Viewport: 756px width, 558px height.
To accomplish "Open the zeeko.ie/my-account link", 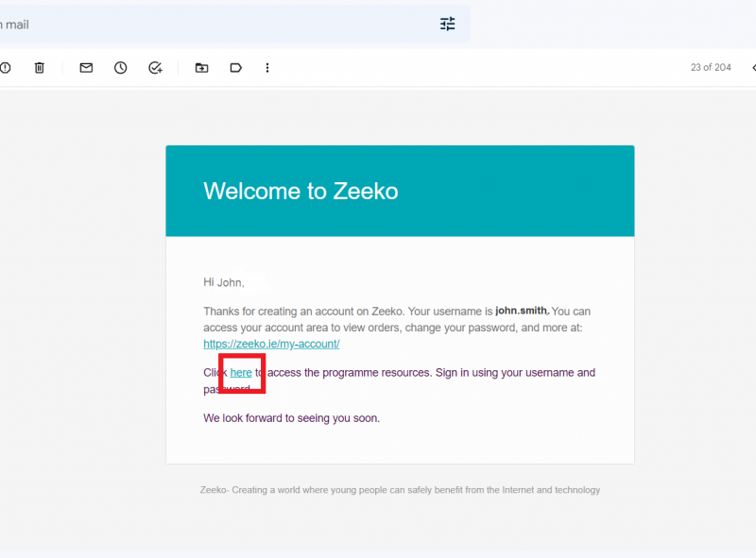I will [x=271, y=344].
